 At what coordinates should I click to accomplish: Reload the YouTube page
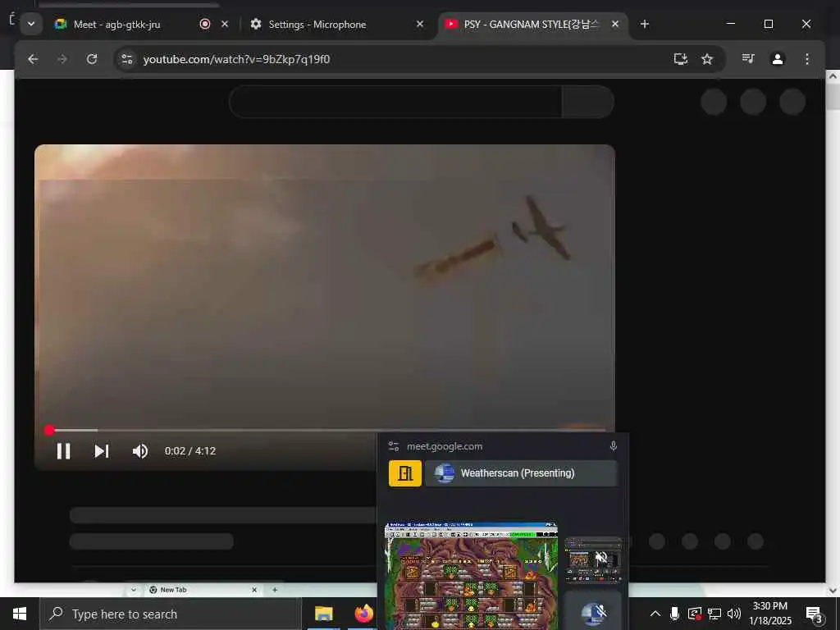[92, 59]
